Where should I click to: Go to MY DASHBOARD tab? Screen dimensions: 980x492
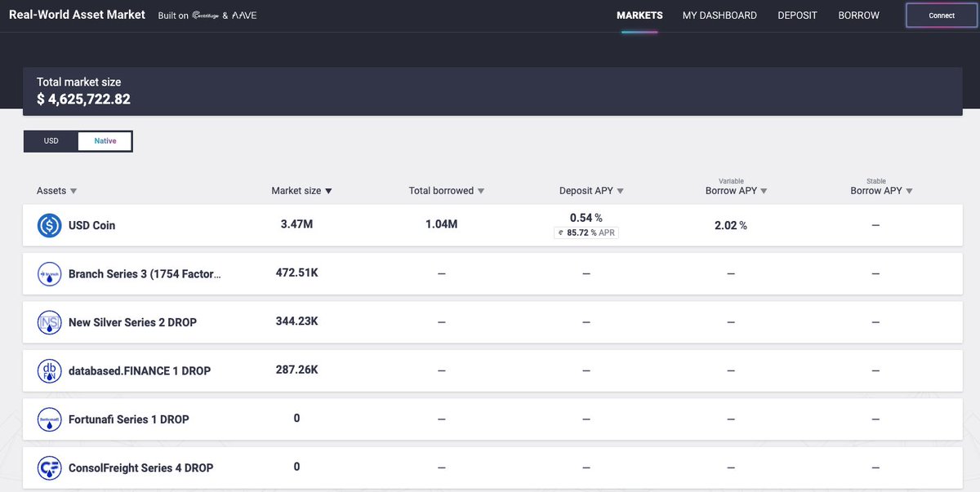coord(719,16)
